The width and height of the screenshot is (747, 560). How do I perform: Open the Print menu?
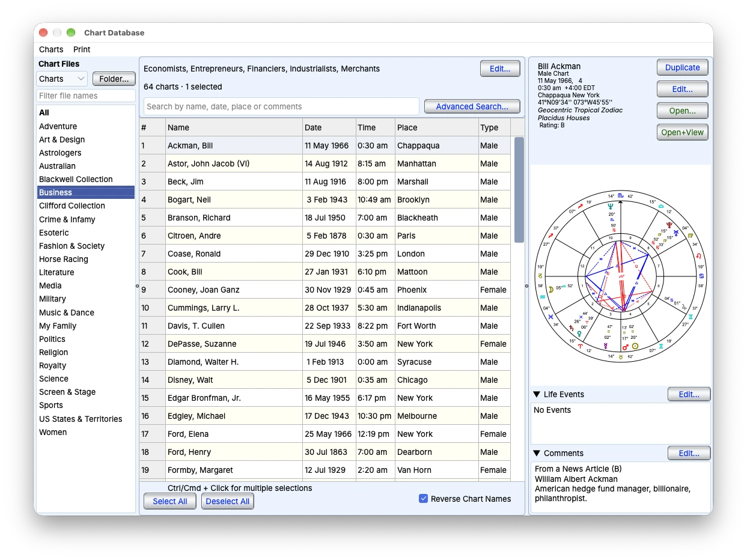click(82, 49)
